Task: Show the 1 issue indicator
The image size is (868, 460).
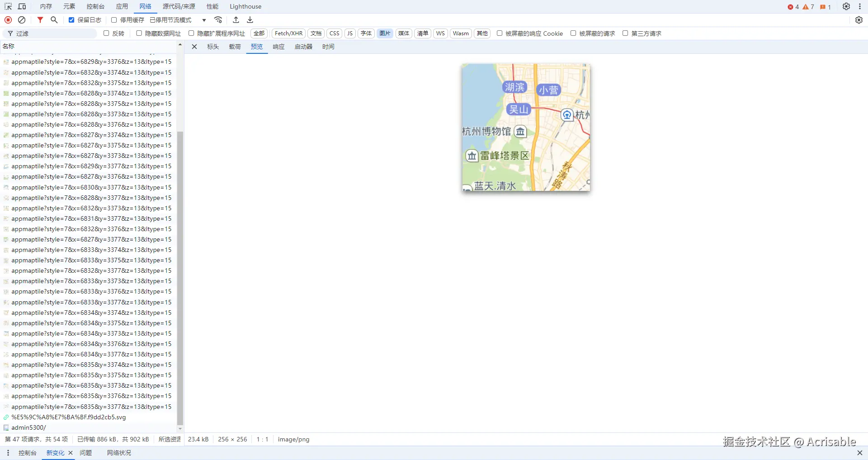Action: point(826,7)
